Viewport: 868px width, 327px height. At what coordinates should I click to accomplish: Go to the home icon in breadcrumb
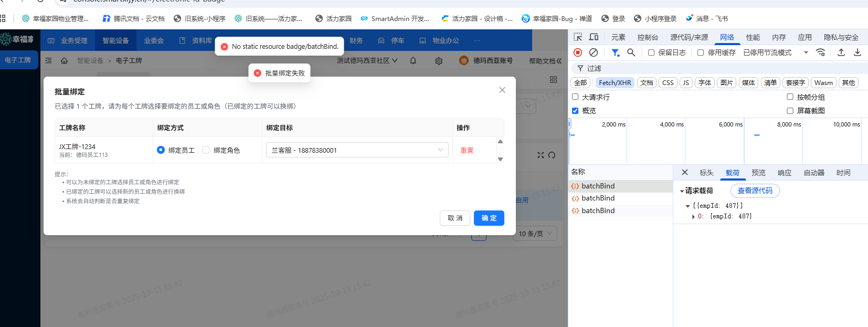(x=64, y=61)
